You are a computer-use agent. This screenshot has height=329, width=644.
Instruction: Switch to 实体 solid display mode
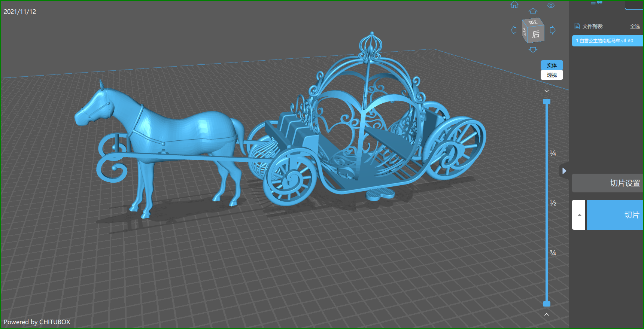coord(552,65)
